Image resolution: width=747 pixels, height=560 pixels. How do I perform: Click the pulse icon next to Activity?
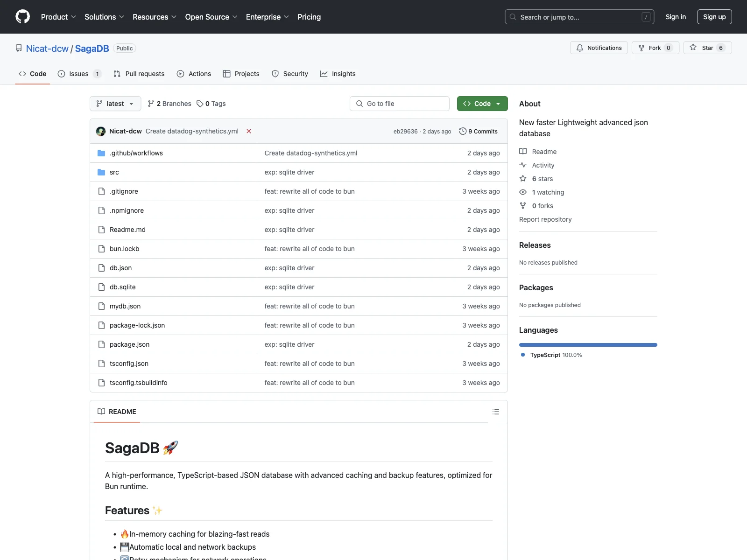523,165
